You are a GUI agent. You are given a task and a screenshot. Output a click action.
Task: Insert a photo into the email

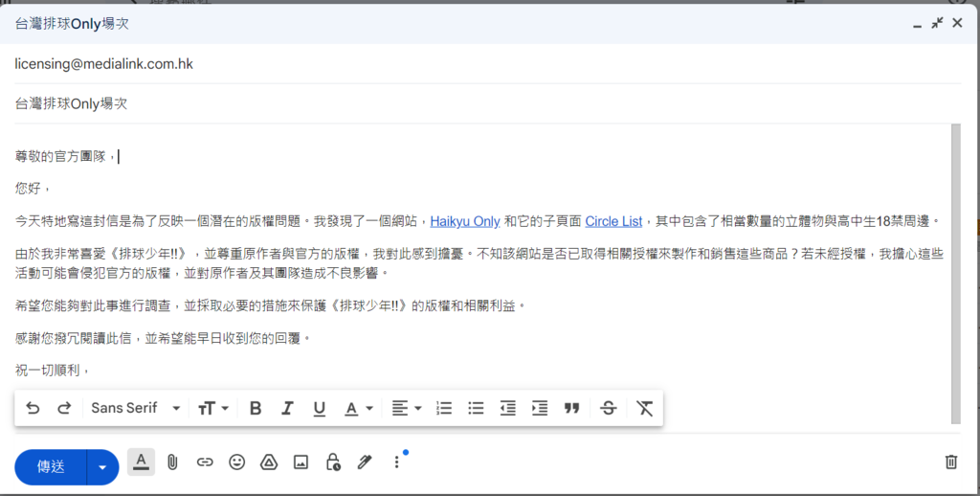point(301,462)
